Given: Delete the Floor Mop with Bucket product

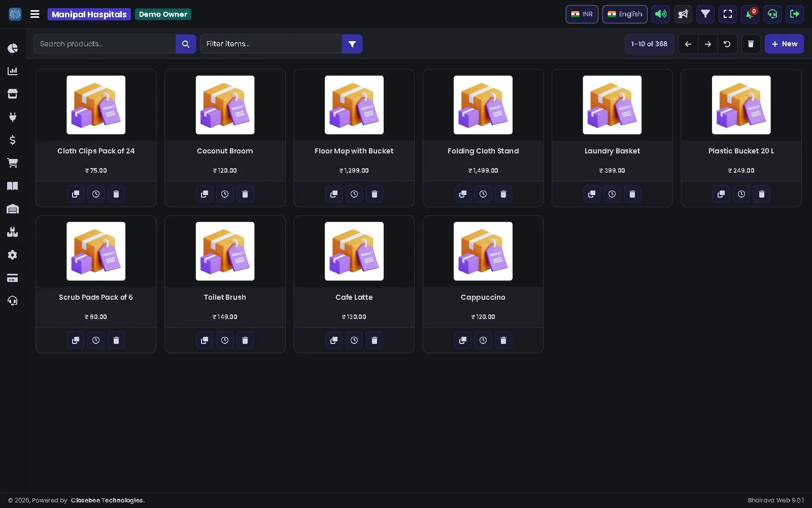Looking at the screenshot, I should pyautogui.click(x=375, y=194).
